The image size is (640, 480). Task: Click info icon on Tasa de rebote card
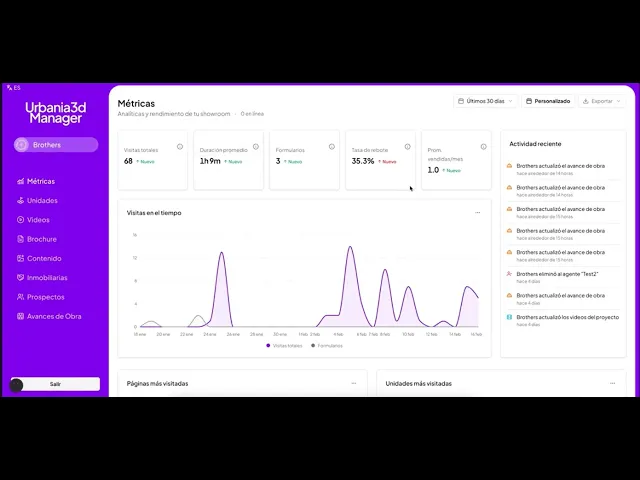(x=407, y=147)
